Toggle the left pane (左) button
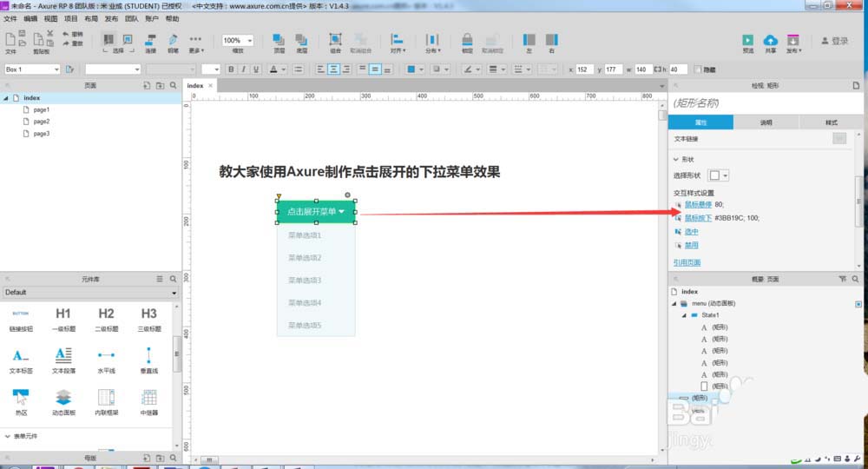The width and height of the screenshot is (868, 469). 529,43
